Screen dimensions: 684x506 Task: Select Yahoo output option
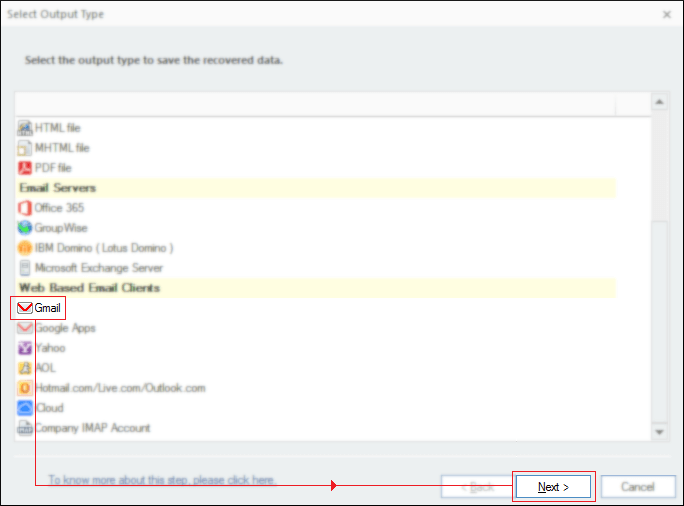tap(51, 348)
